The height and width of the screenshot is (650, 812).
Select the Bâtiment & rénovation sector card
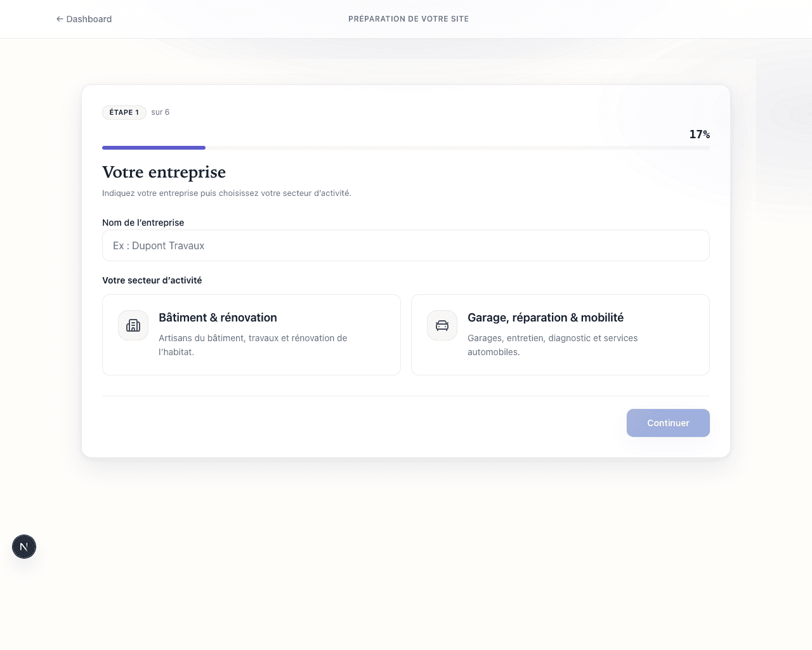251,335
